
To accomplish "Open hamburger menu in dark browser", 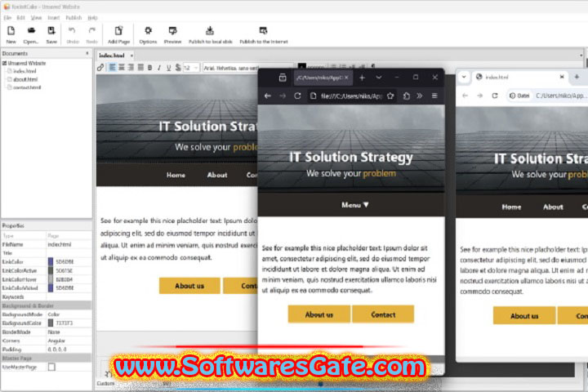I will pyautogui.click(x=434, y=96).
